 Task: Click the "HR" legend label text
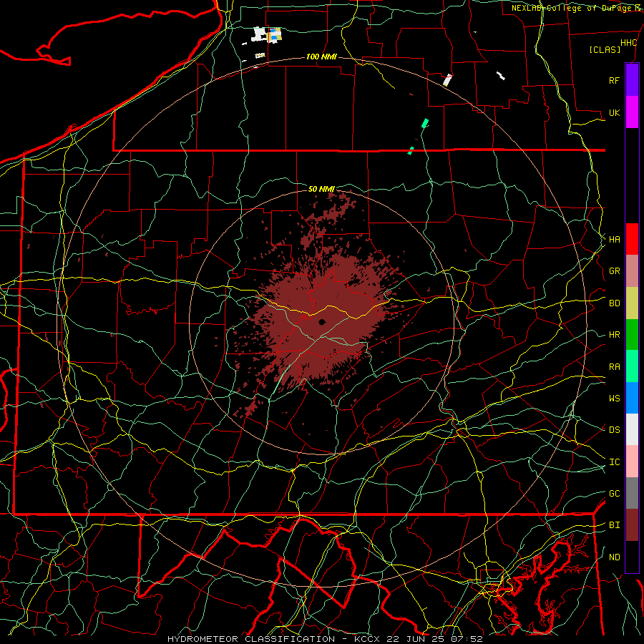pos(614,335)
